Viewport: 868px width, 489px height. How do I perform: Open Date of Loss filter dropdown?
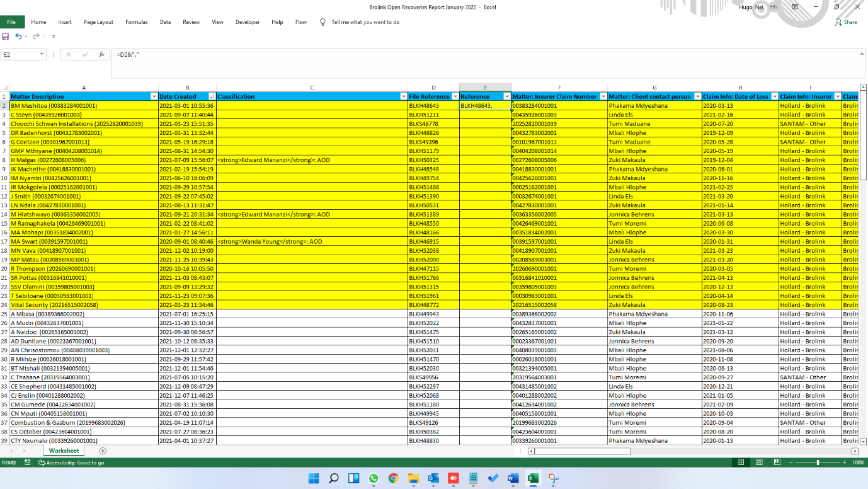point(774,96)
